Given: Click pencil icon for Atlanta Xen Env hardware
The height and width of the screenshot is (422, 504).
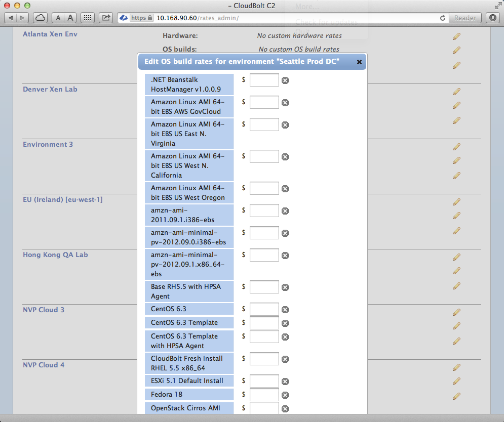Looking at the screenshot, I should pyautogui.click(x=456, y=36).
